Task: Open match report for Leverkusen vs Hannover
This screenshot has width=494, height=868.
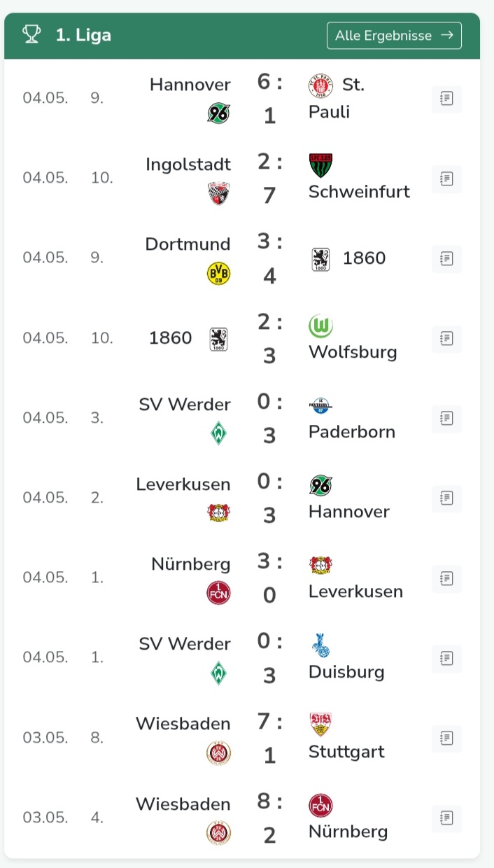Action: pos(446,498)
